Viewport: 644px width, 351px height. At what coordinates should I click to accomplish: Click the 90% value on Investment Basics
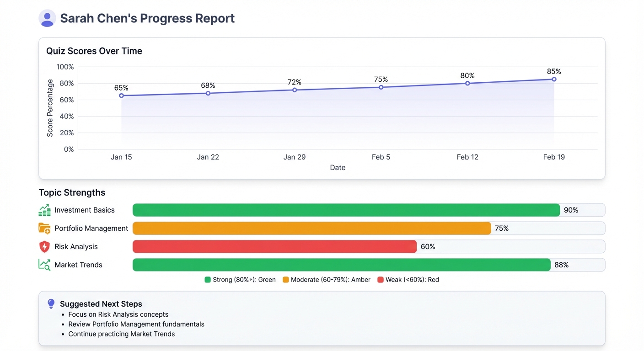coord(571,210)
